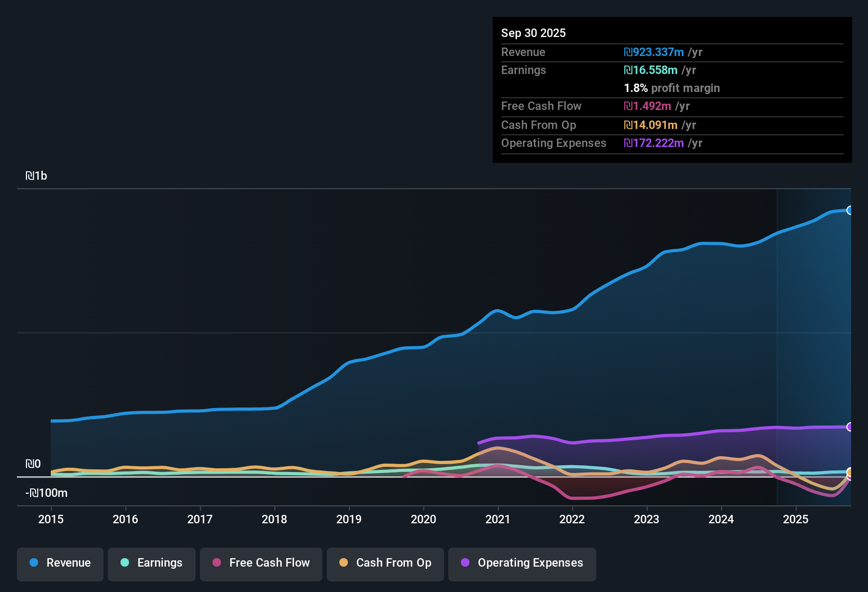Select the 2025 axis label
868x592 pixels.
(797, 520)
